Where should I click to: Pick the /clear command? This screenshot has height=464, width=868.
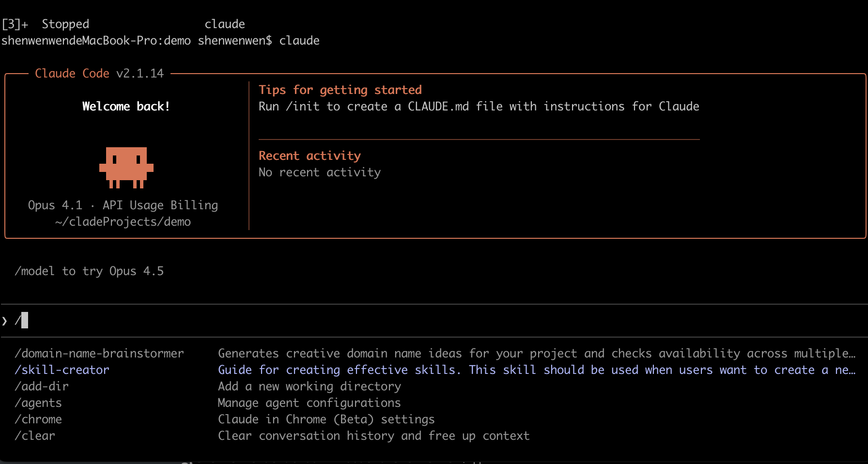coord(35,436)
